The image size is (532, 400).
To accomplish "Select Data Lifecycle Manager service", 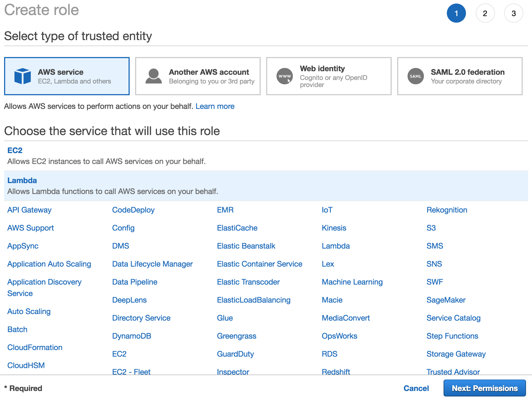I will coord(152,264).
